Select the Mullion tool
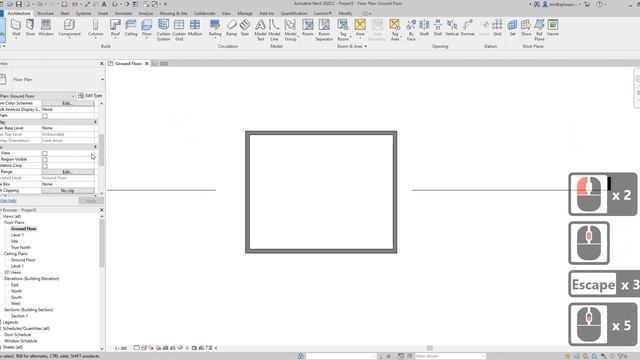This screenshot has width=640, height=360. coord(195,28)
